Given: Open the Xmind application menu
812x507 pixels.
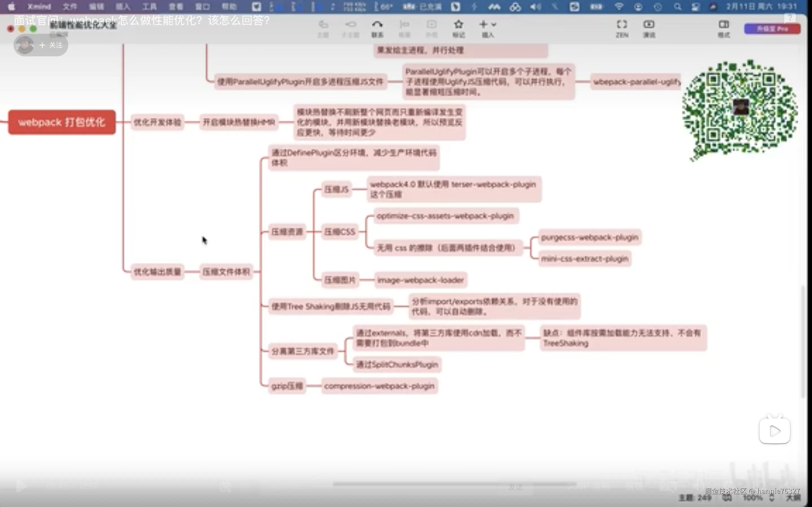Looking at the screenshot, I should click(x=39, y=7).
